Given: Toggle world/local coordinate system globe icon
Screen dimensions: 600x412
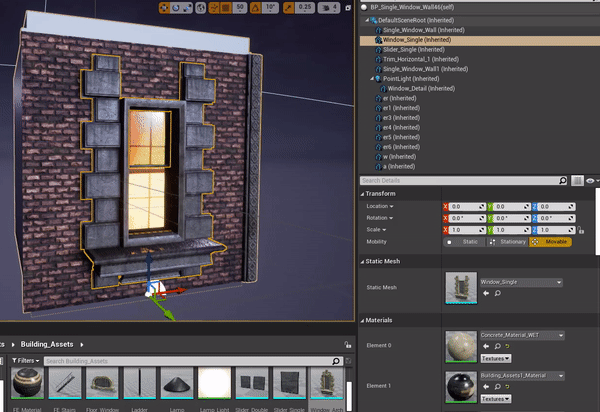Looking at the screenshot, I should [x=201, y=8].
